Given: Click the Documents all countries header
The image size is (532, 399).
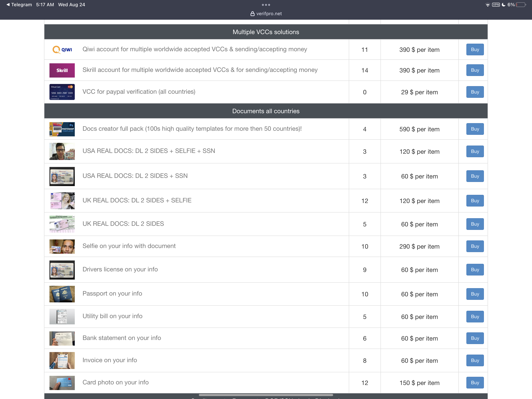Looking at the screenshot, I should [x=266, y=111].
